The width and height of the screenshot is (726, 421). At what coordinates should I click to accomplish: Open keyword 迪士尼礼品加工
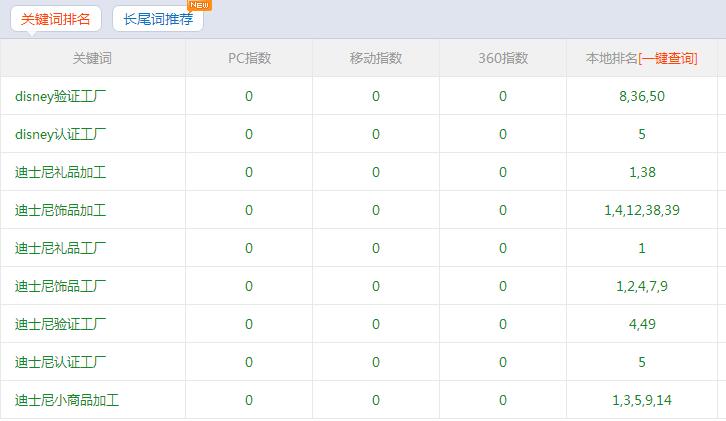click(x=61, y=172)
